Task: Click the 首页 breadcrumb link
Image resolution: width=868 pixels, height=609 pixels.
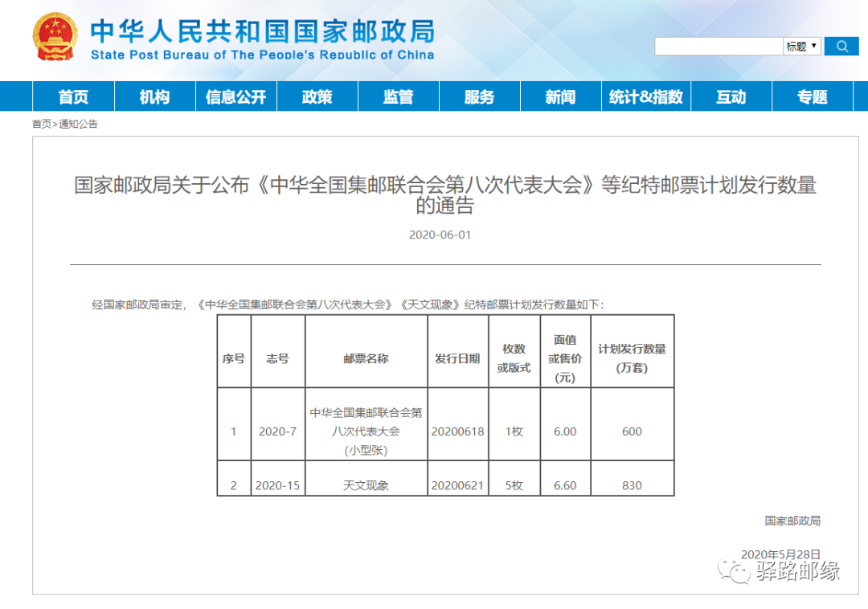Action: [42, 124]
